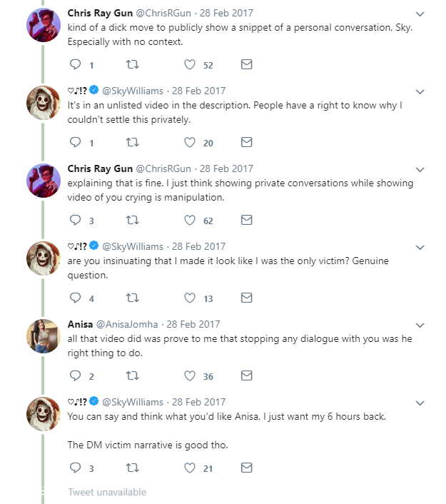Open the 28 Feb 2017 timestamp on Anisa's tweet
Image resolution: width=446 pixels, height=504 pixels.
pos(194,324)
